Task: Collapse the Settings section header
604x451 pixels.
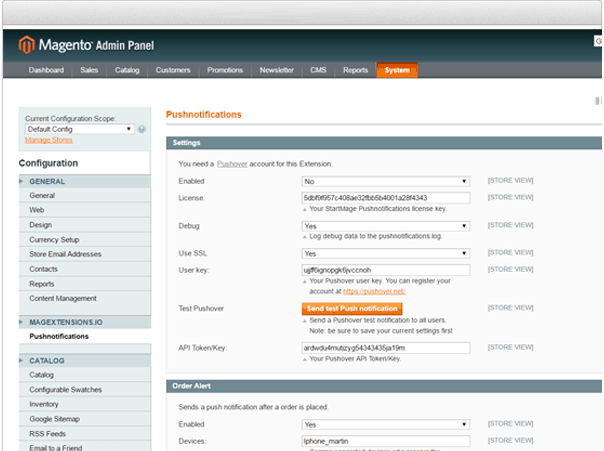Action: [x=384, y=143]
